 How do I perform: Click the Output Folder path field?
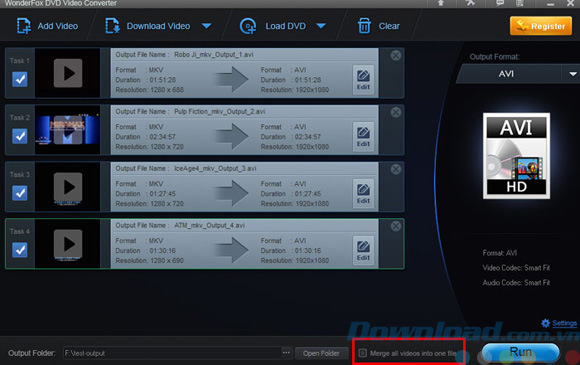[x=172, y=353]
